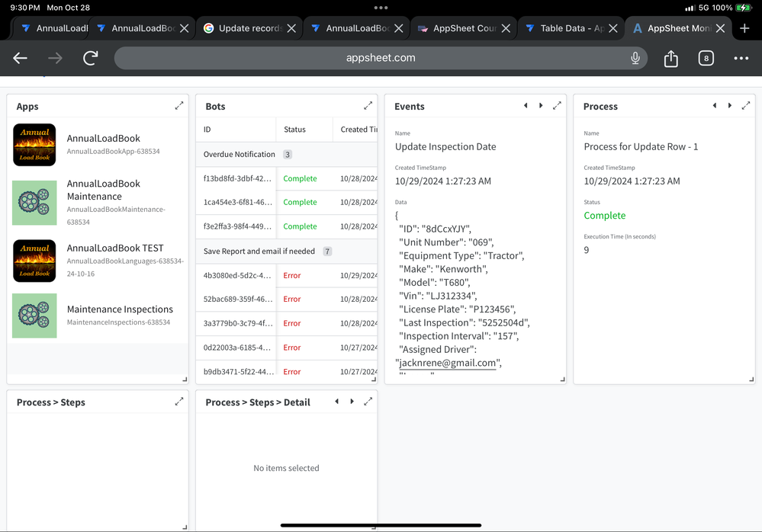Open the share sheet icon
The width and height of the screenshot is (762, 532).
click(x=670, y=58)
